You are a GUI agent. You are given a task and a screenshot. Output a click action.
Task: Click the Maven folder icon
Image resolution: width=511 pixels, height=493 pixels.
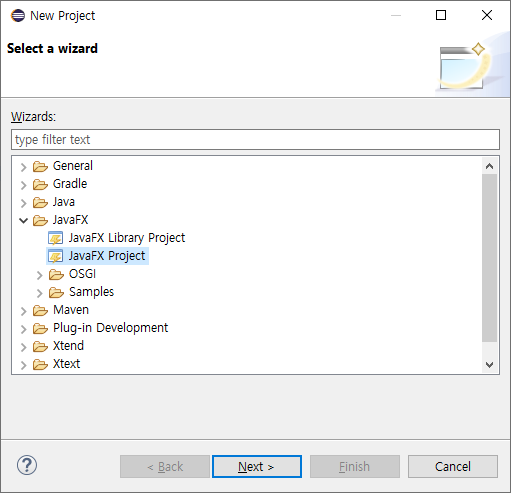tap(40, 310)
